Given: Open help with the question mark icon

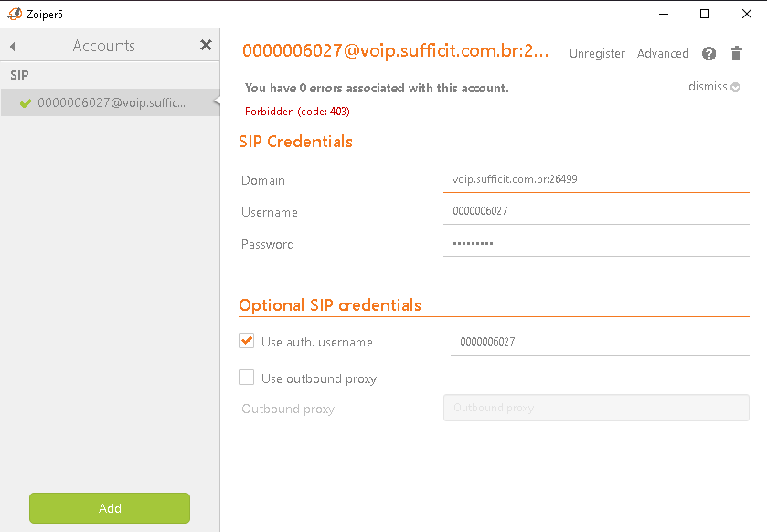Looking at the screenshot, I should [x=708, y=54].
